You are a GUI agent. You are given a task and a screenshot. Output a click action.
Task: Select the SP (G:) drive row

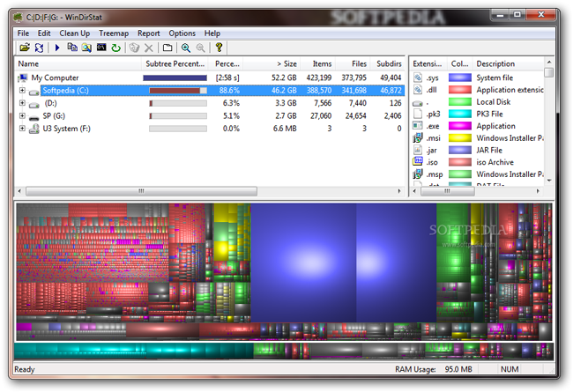tap(55, 116)
